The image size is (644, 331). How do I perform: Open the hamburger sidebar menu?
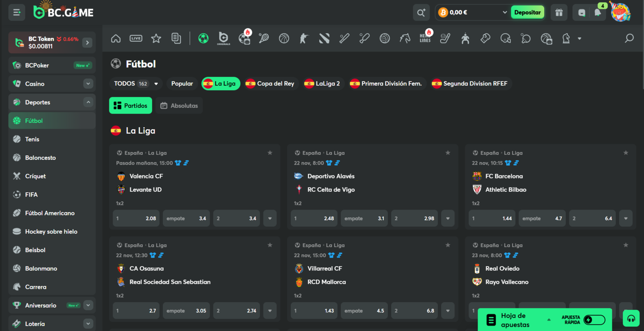click(x=17, y=12)
